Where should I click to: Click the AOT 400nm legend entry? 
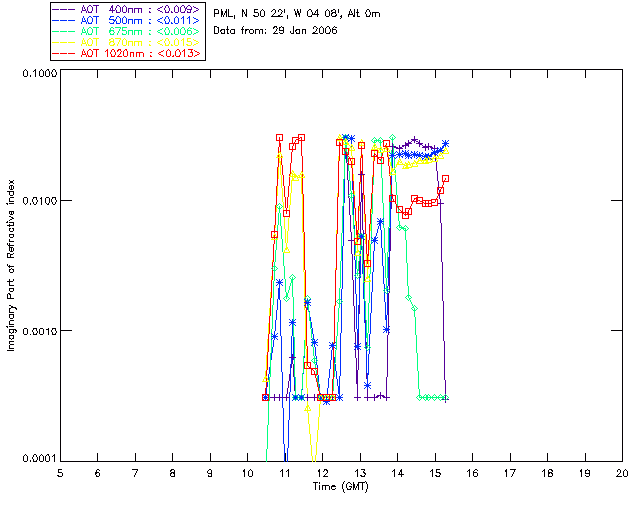point(126,8)
